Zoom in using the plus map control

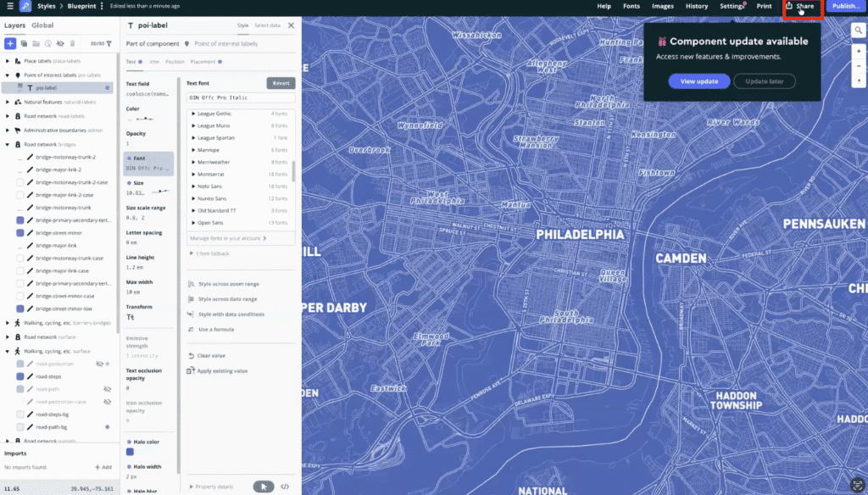point(859,51)
